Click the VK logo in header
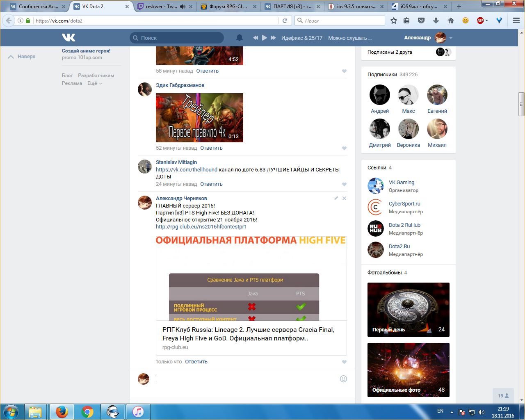The image size is (525, 420). 68,38
